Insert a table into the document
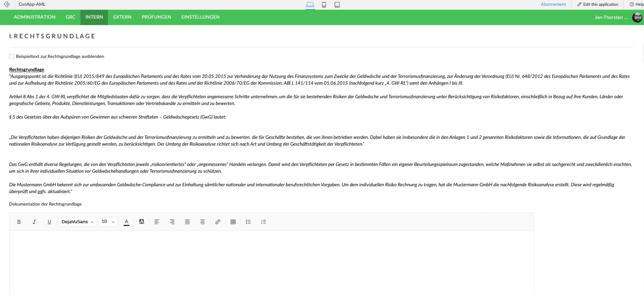 tap(233, 222)
